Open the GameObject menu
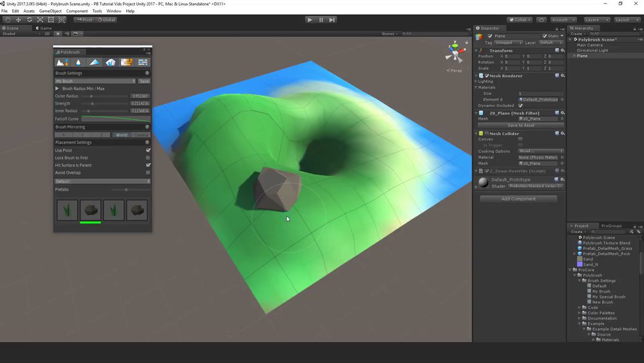 click(50, 11)
